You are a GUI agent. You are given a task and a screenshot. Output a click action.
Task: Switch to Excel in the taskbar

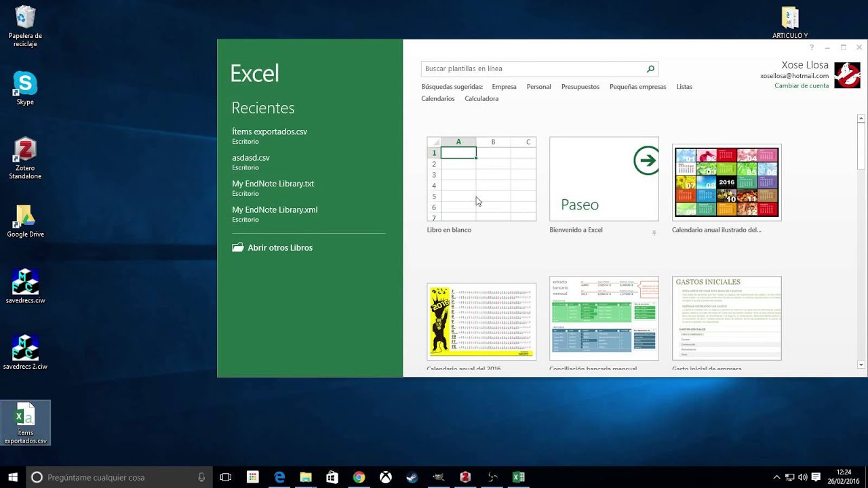pos(519,477)
